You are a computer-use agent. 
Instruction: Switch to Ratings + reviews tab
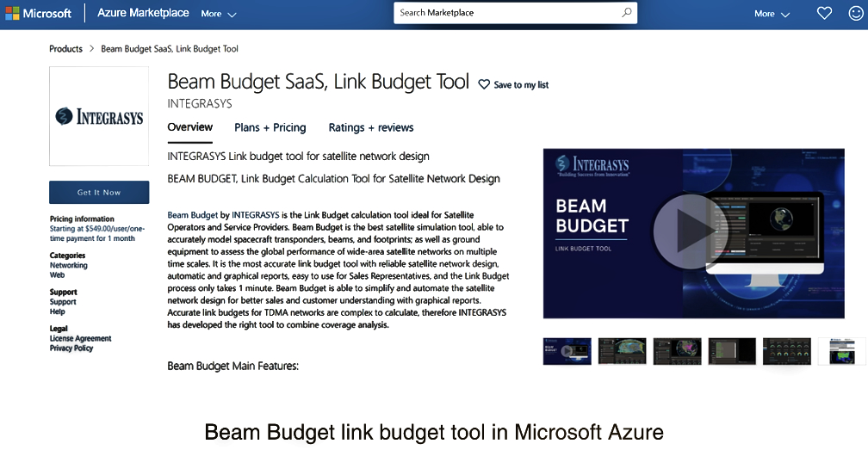(x=371, y=127)
